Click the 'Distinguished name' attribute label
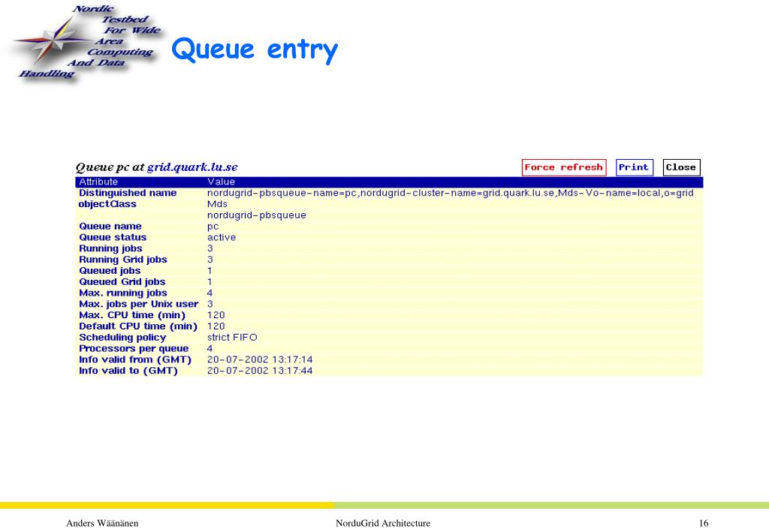Screen dimensions: 769x532 click(128, 193)
